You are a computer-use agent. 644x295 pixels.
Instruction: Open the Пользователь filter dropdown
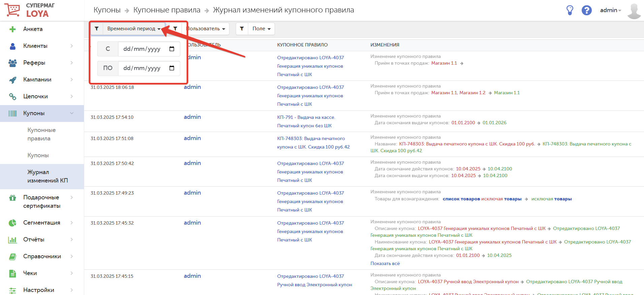[x=205, y=29]
